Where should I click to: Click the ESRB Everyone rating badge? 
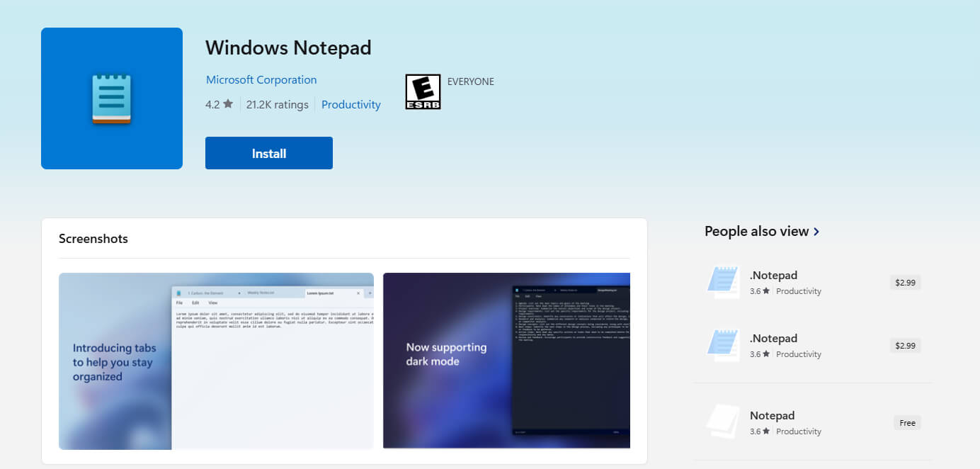(x=423, y=92)
